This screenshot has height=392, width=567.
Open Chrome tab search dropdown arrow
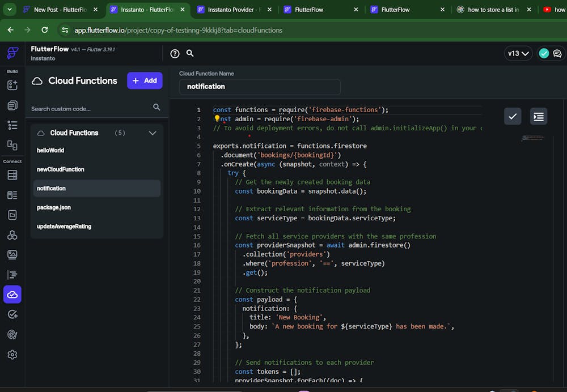(10, 10)
